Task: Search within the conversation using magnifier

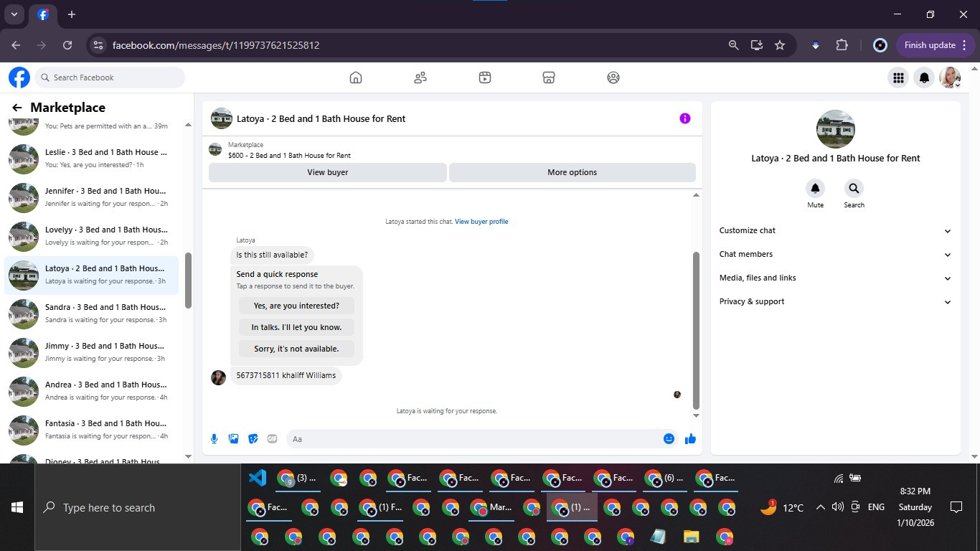Action: (854, 189)
